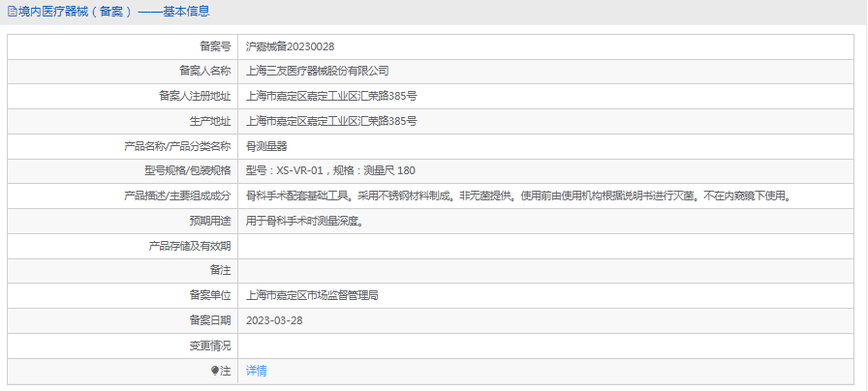Image resolution: width=868 pixels, height=391 pixels.
Task: Click the 生产地址 label
Action: [x=210, y=121]
